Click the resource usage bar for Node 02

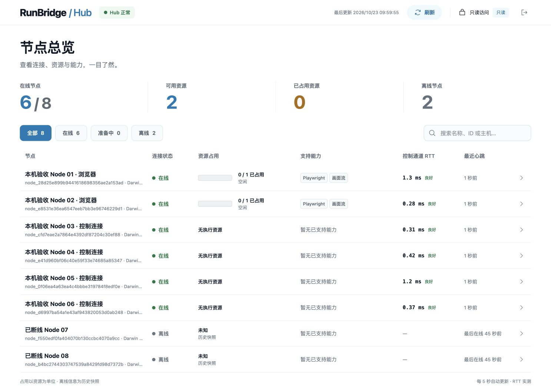pos(215,204)
